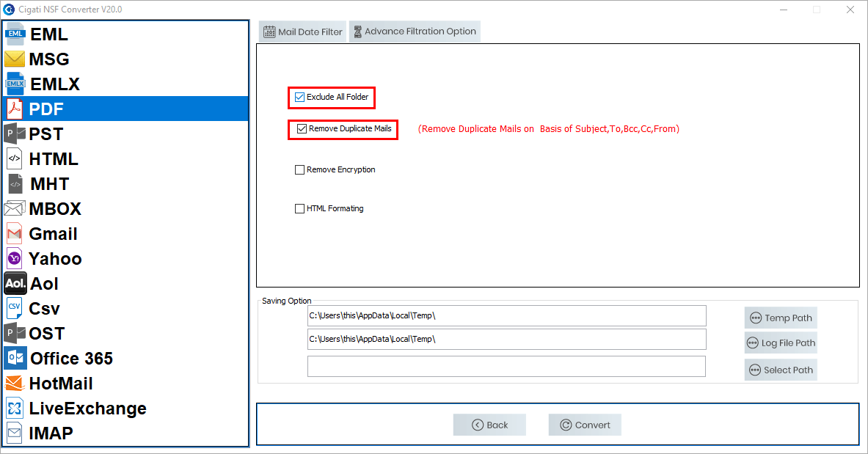Select MSG label in format list

[x=49, y=59]
